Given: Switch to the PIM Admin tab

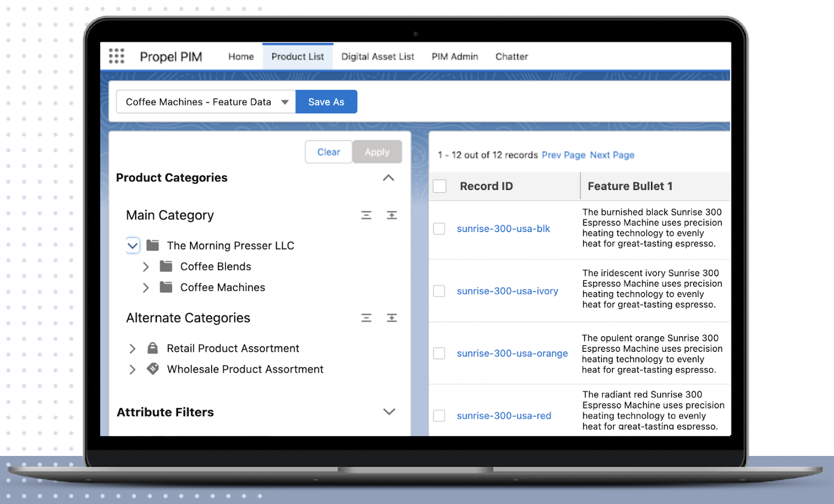Looking at the screenshot, I should coord(455,56).
